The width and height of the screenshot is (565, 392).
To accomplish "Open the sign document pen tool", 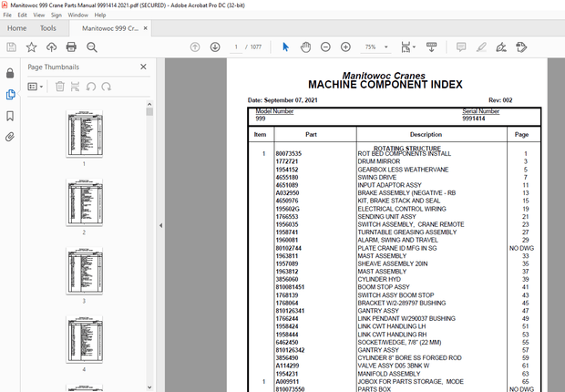I will point(501,46).
